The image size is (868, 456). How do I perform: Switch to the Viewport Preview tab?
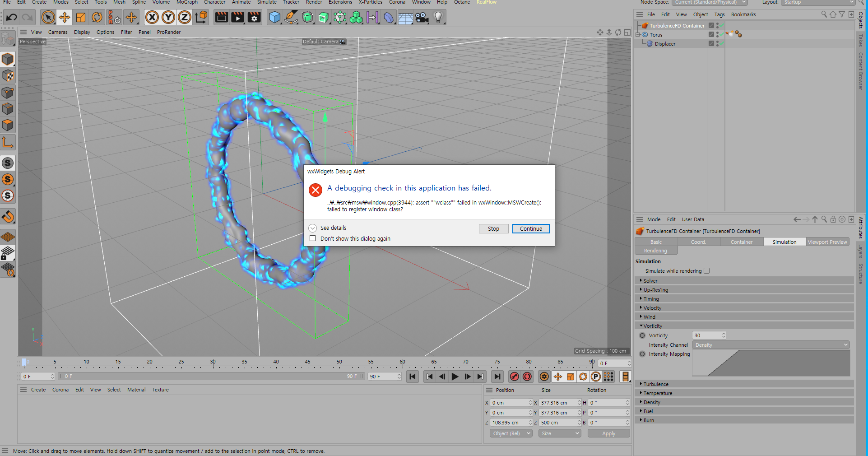(x=827, y=242)
